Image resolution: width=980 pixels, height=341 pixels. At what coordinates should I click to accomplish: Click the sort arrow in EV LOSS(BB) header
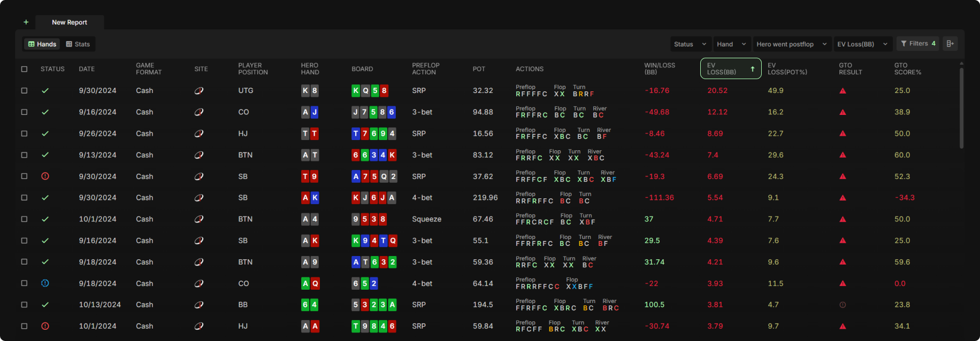point(752,69)
